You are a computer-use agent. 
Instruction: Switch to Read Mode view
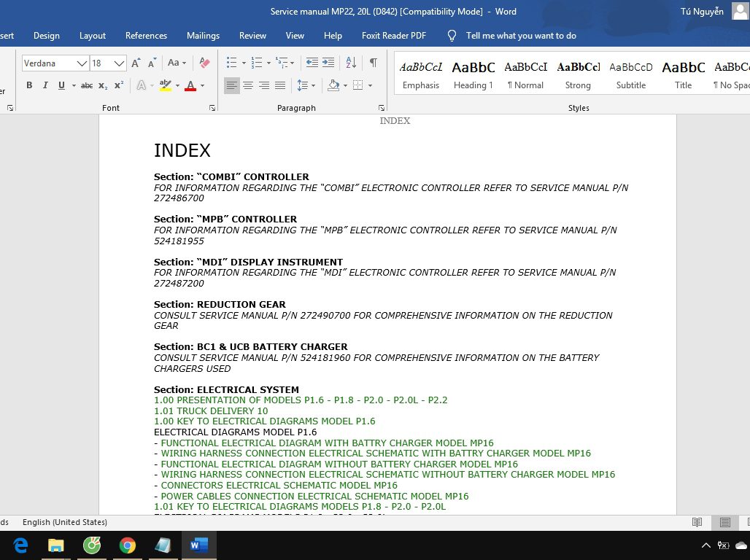[x=697, y=522]
